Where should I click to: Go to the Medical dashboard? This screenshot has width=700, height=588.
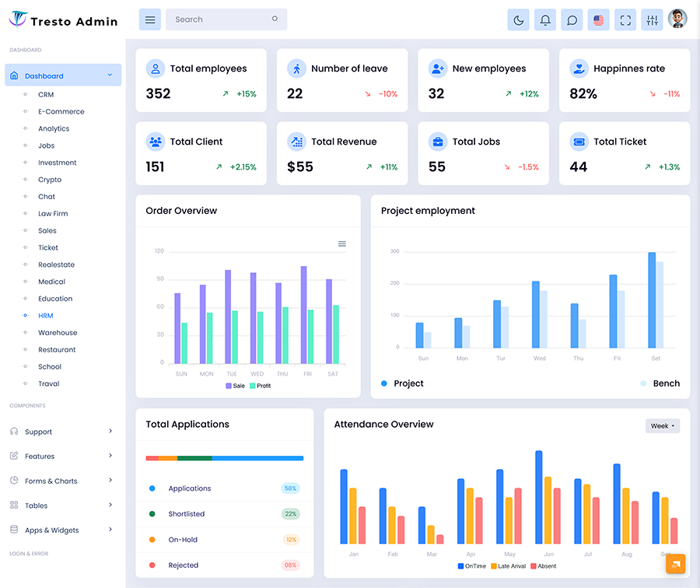(52, 282)
